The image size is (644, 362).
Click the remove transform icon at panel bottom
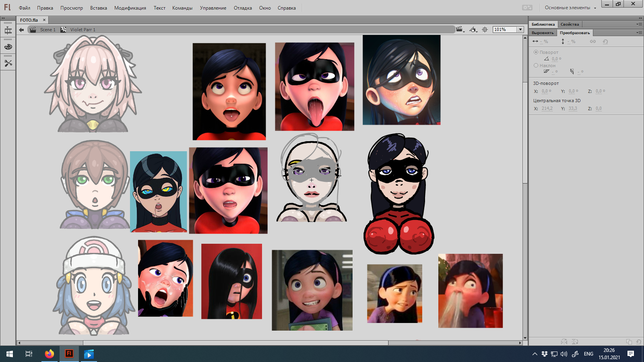pos(638,341)
